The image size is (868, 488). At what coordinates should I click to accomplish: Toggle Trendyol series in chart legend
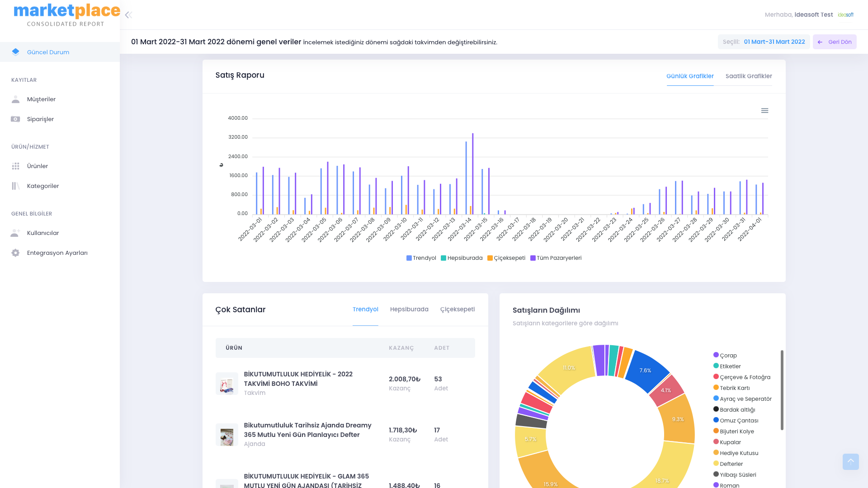pyautogui.click(x=421, y=258)
